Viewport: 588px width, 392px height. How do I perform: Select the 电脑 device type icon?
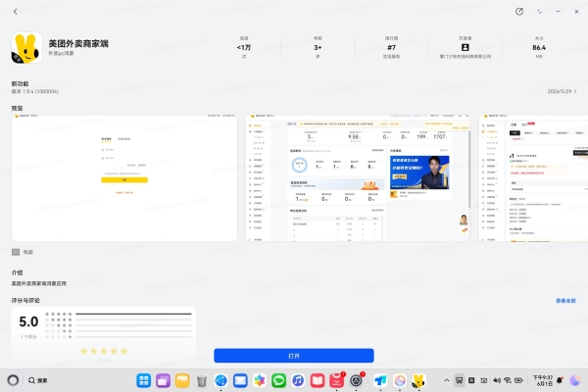[16, 252]
